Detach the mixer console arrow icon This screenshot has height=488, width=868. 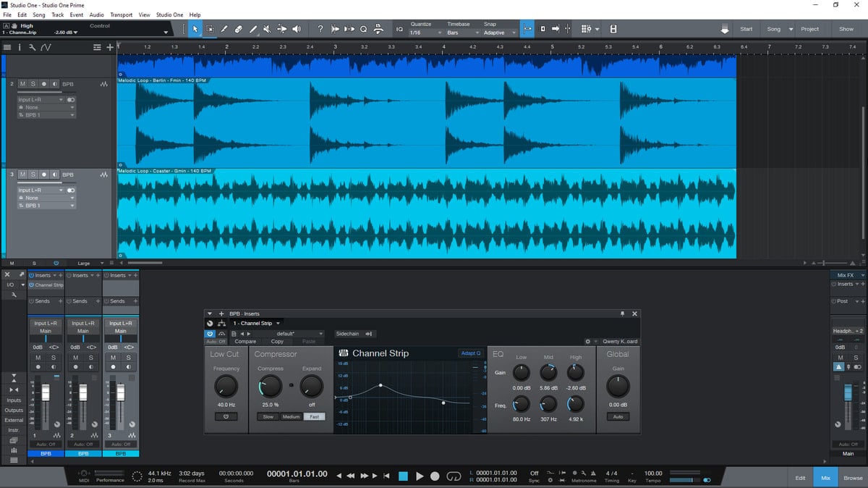coord(22,275)
